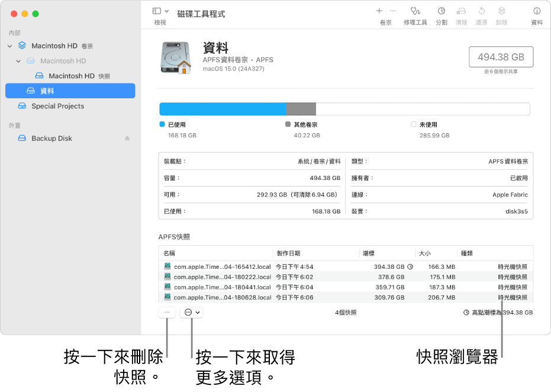
Task: Sort snapshots by 製作日期 column
Action: click(x=316, y=253)
